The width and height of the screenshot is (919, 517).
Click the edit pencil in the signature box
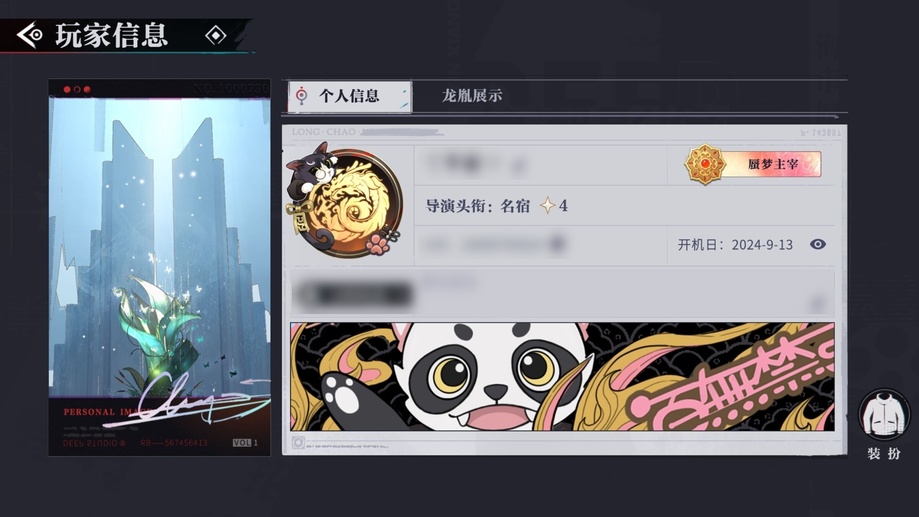point(816,303)
